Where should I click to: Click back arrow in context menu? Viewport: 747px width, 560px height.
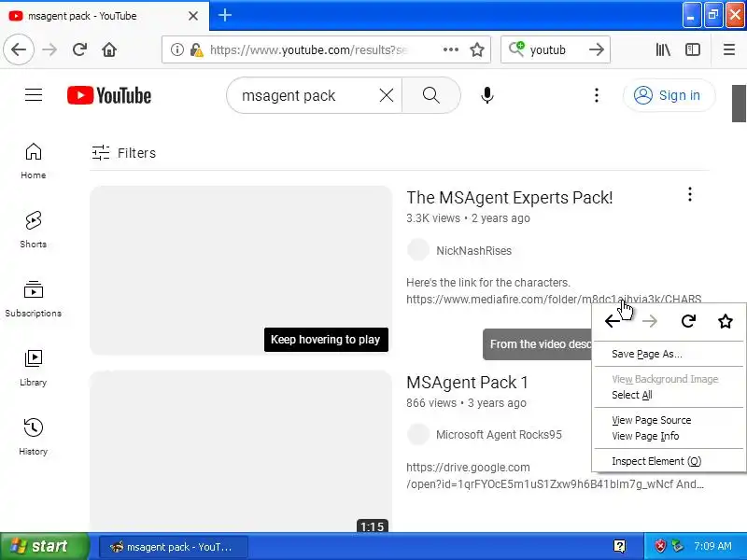(613, 321)
